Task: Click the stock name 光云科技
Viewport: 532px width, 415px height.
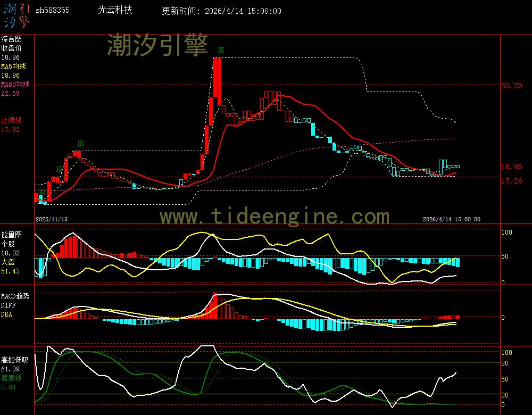Action: pos(115,10)
